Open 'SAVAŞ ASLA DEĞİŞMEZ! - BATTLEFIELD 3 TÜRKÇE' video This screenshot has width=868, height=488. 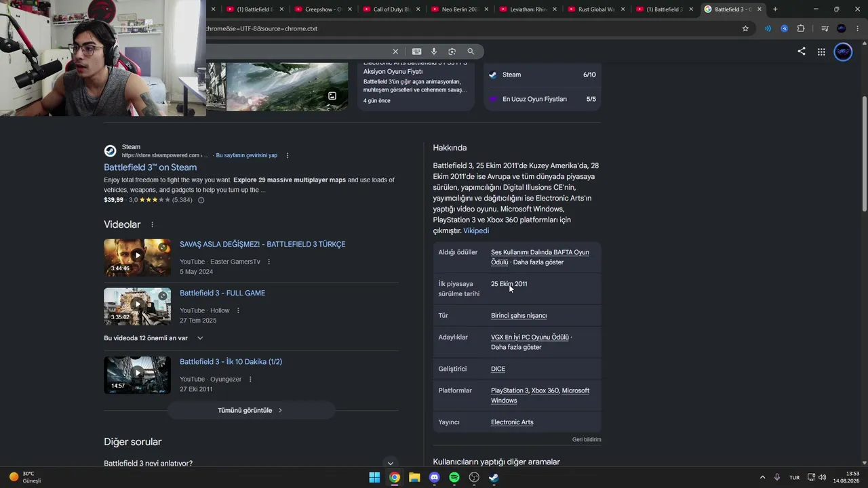click(262, 244)
